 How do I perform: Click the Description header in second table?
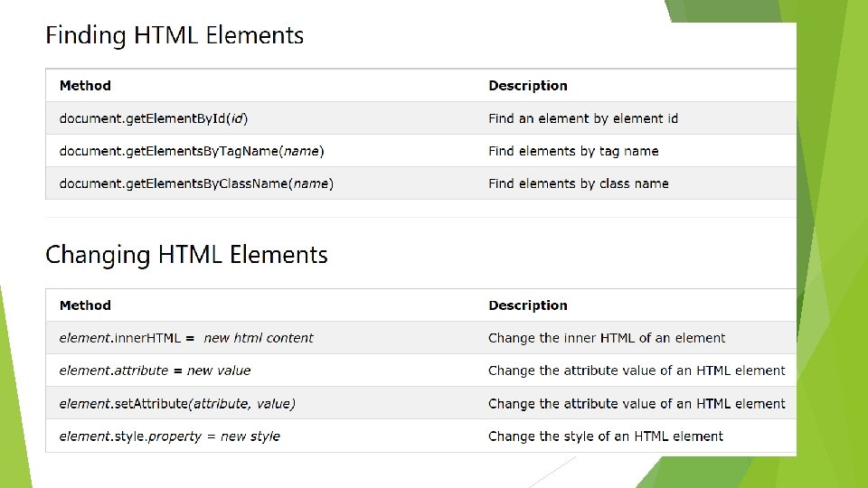click(x=527, y=305)
